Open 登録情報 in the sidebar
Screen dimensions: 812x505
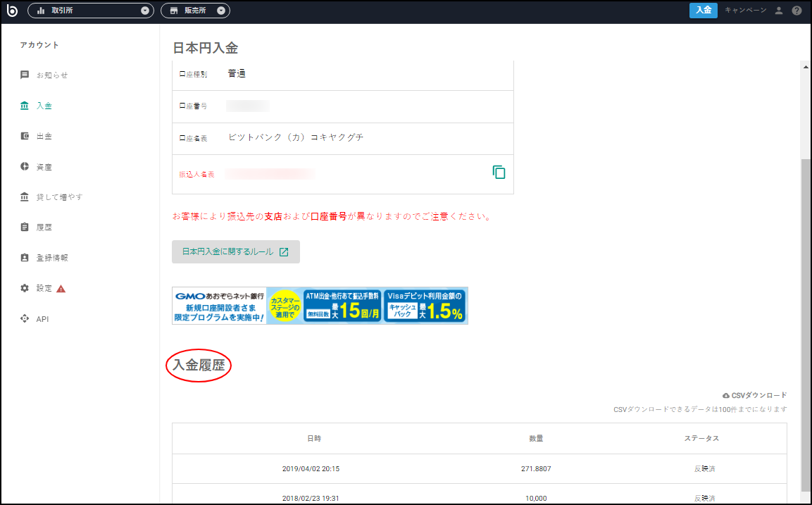click(x=52, y=258)
